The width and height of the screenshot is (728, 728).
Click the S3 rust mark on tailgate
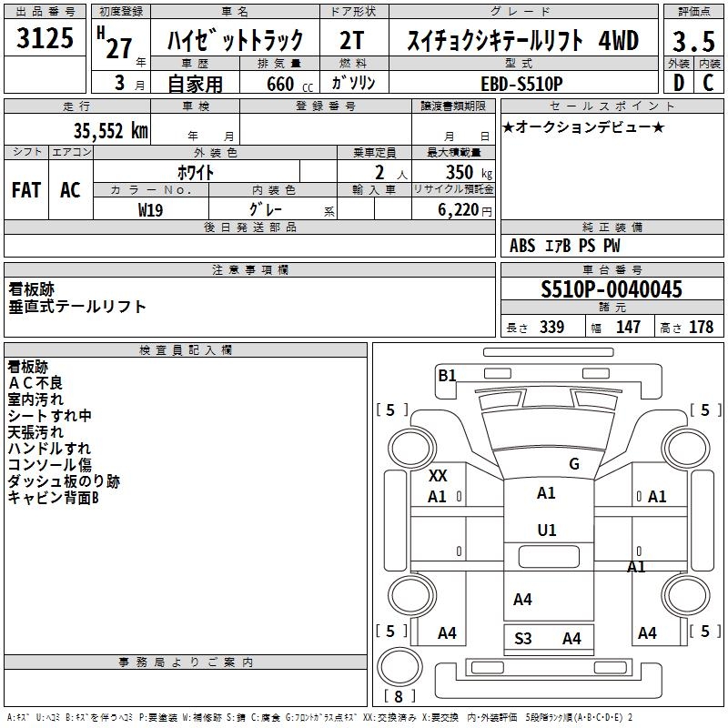(x=523, y=639)
